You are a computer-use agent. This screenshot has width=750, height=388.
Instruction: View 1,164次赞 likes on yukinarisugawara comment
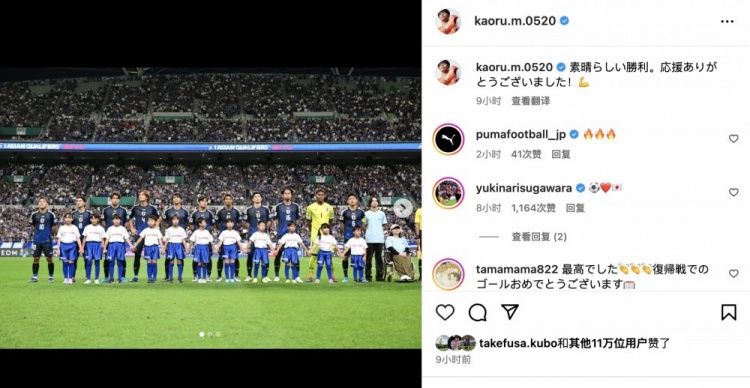[533, 208]
